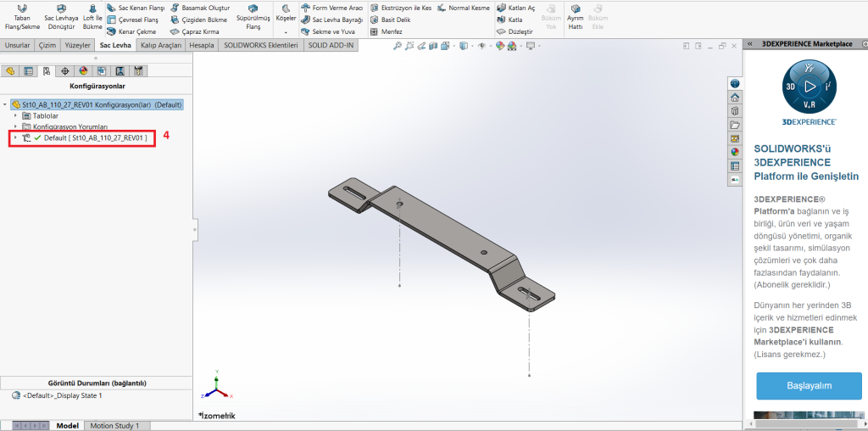This screenshot has height=431, width=868.
Task: Open the ConfigurationManager tab icon
Action: [x=47, y=71]
